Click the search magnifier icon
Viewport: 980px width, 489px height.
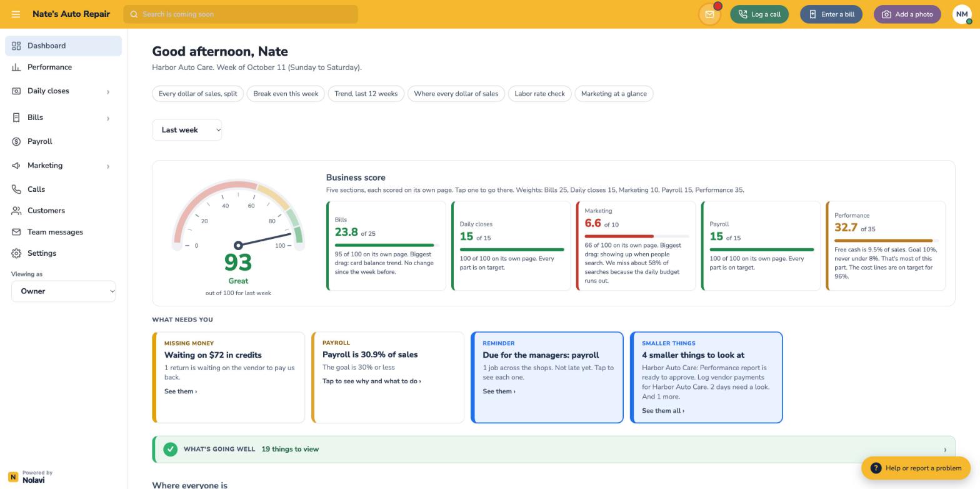(134, 14)
